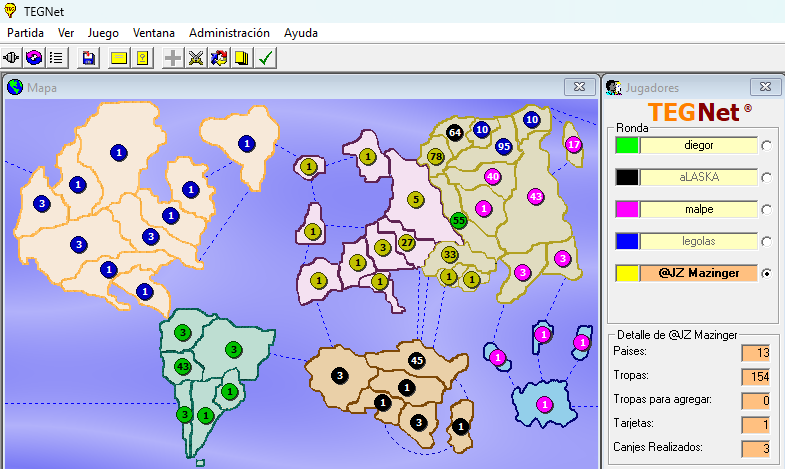Click the green color swatch for diegor
The width and height of the screenshot is (785, 469).
[x=627, y=146]
